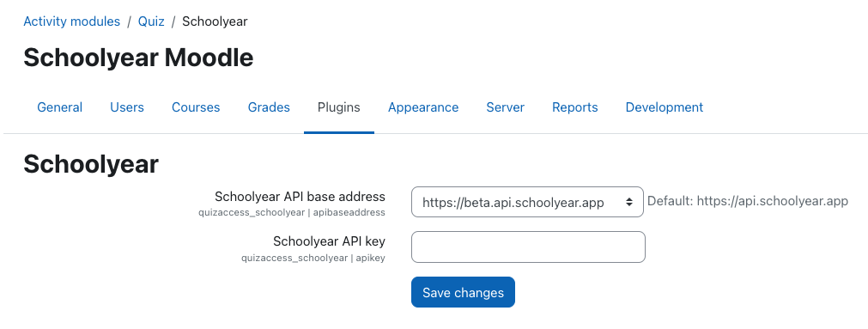
Task: Open the Activity modules breadcrumb link
Action: click(x=71, y=21)
